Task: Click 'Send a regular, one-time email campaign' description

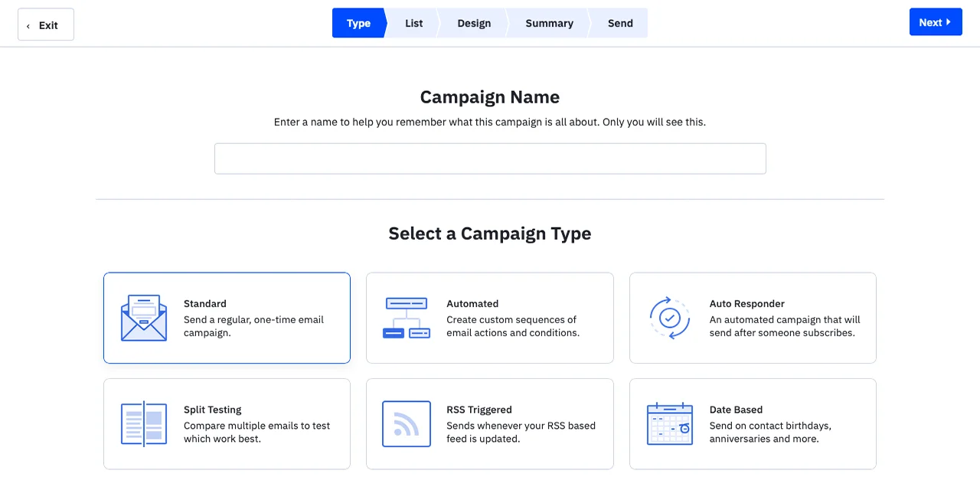Action: pyautogui.click(x=253, y=326)
